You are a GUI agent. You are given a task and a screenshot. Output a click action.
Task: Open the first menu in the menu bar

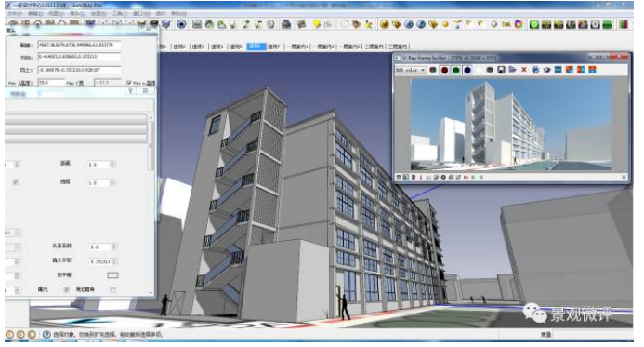tap(14, 14)
